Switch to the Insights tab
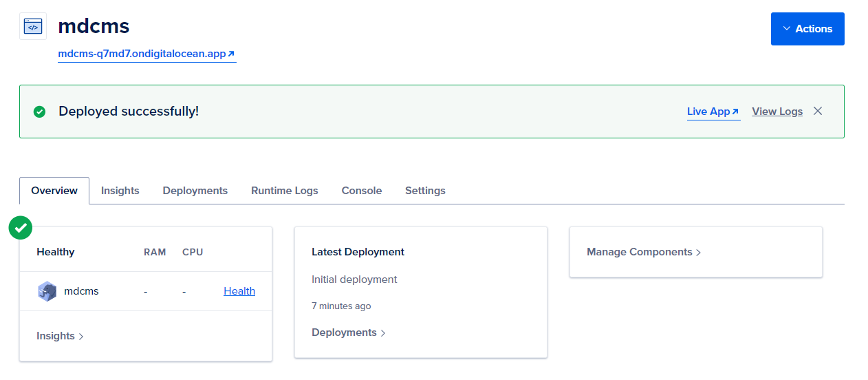 click(x=120, y=191)
